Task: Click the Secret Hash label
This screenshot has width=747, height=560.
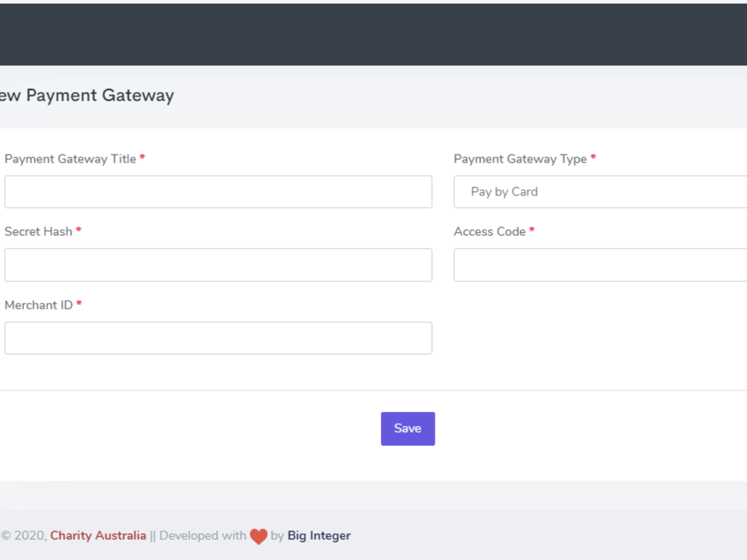Action: (38, 232)
